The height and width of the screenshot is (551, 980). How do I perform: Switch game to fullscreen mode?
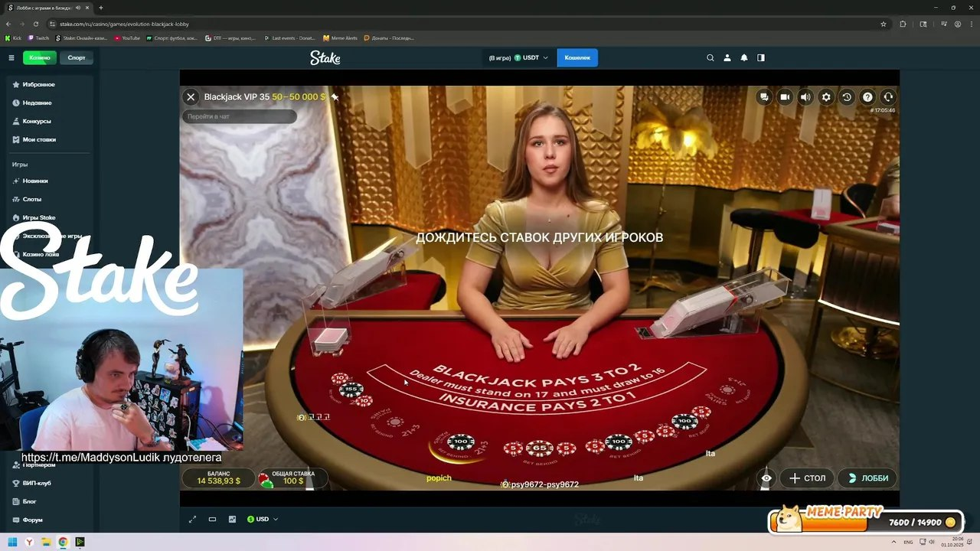click(192, 519)
